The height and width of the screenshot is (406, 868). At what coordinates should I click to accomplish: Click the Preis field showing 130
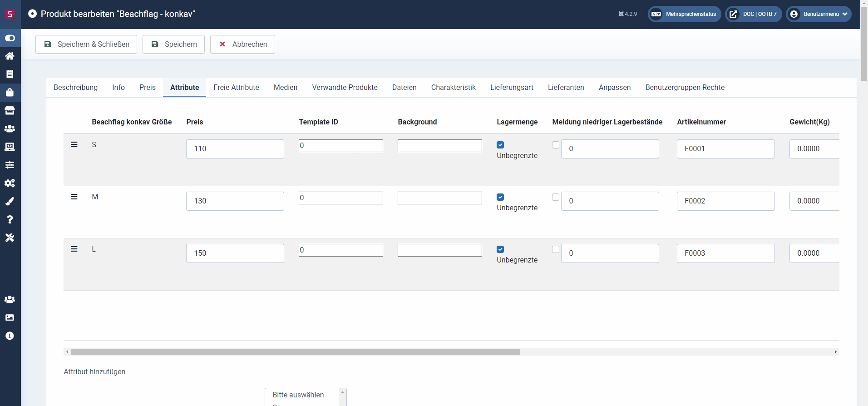click(x=235, y=201)
